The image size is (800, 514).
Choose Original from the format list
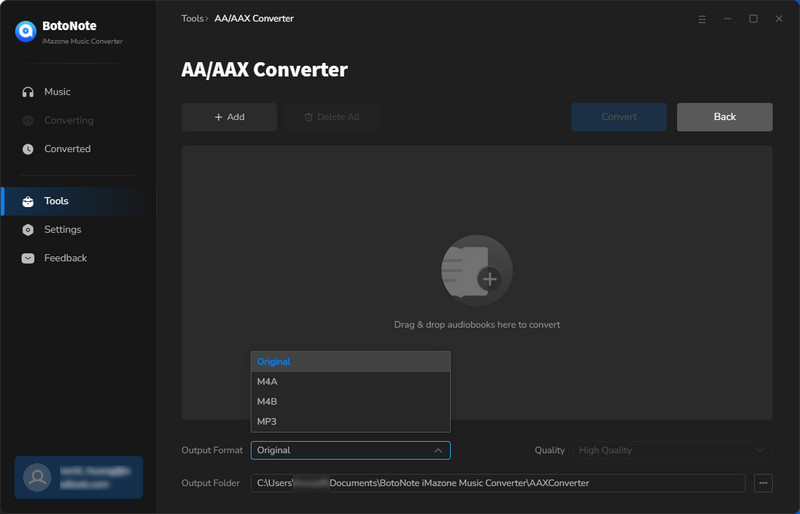(x=351, y=362)
